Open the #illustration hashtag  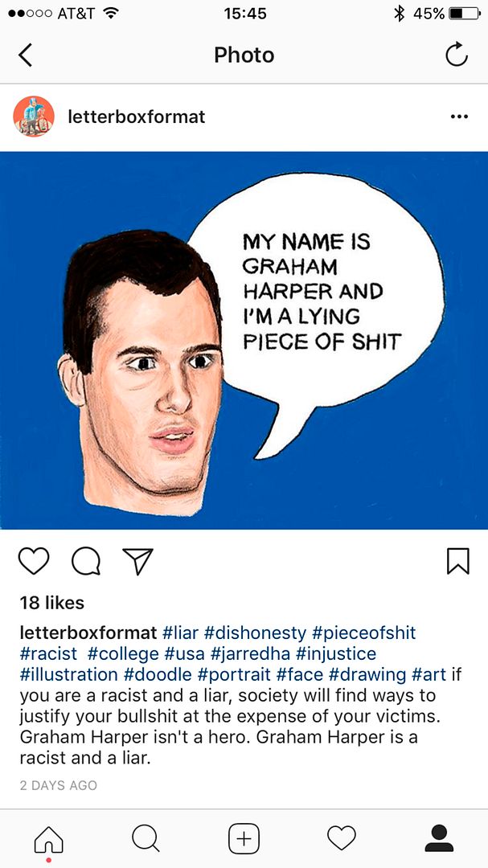pyautogui.click(x=68, y=675)
